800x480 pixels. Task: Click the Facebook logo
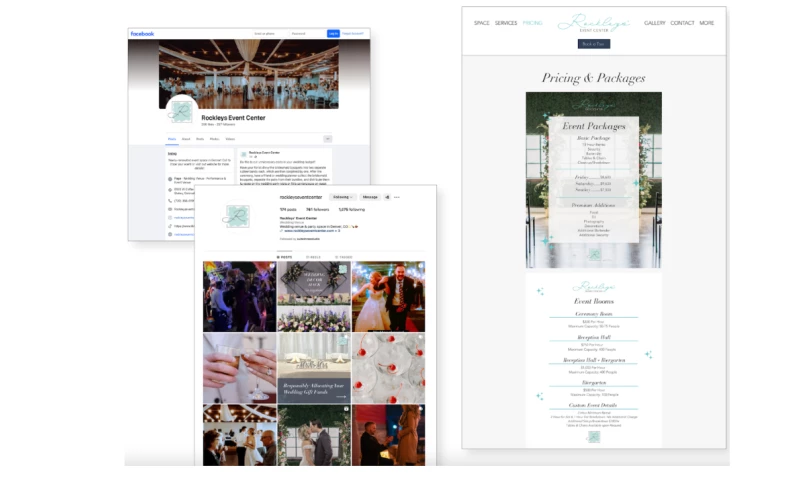[x=142, y=34]
